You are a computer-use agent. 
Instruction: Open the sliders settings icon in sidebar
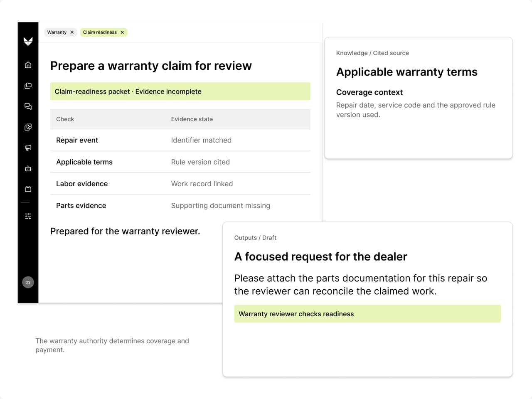(x=28, y=216)
